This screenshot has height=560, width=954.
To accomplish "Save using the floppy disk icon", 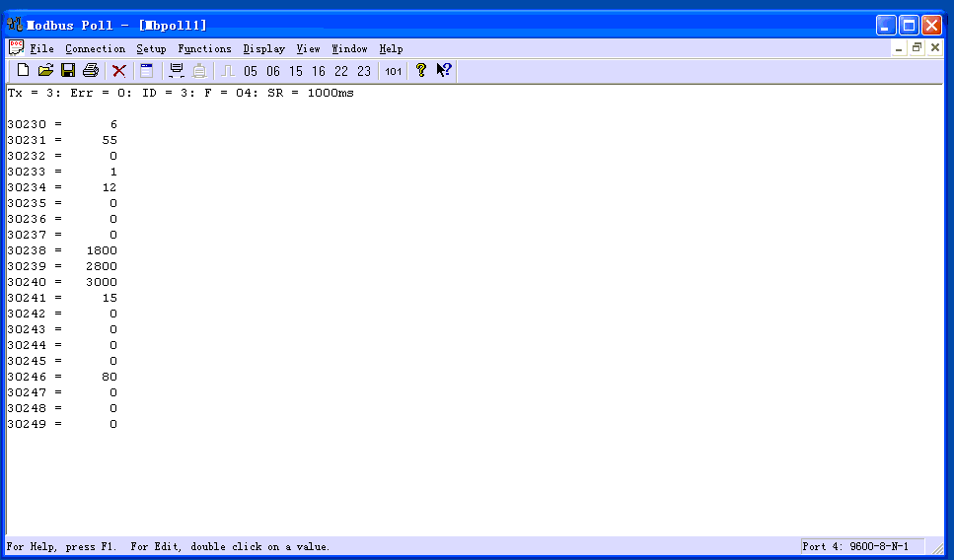I will 68,70.
